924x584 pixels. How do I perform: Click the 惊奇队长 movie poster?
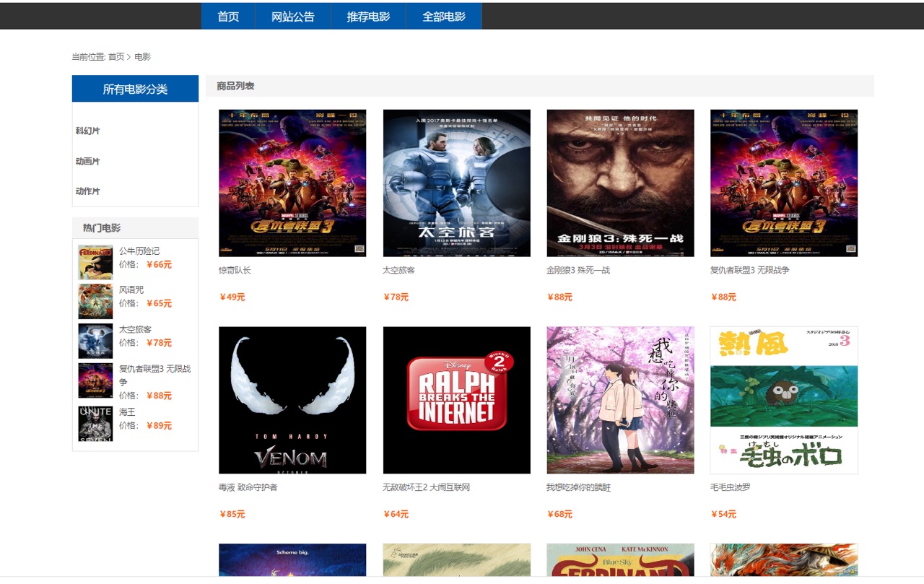pyautogui.click(x=292, y=183)
